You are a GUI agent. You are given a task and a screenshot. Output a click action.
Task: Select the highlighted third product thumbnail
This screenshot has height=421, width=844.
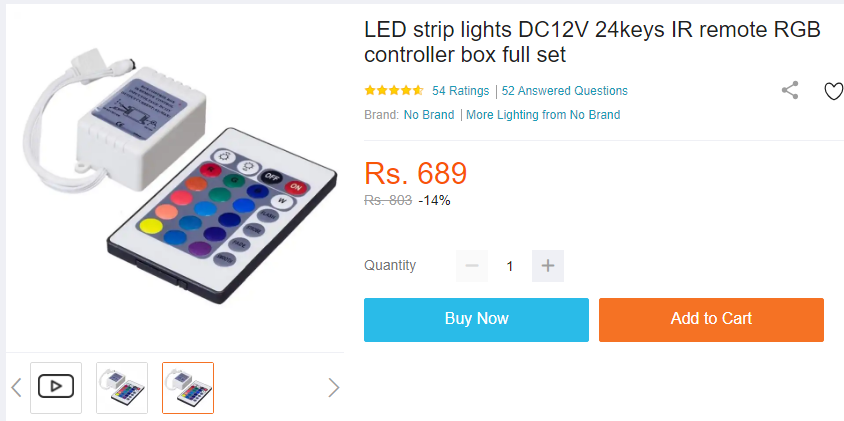point(188,388)
